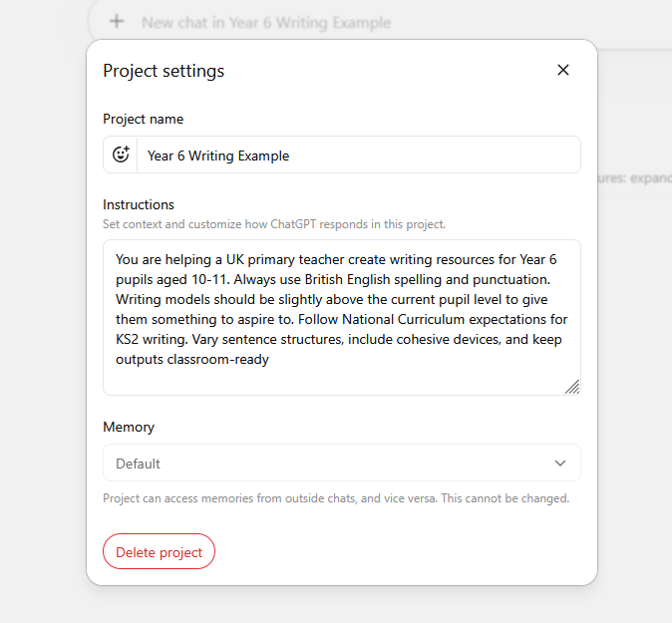Screen dimensions: 672x623
Task: Click the Instructions label
Action: 139,204
